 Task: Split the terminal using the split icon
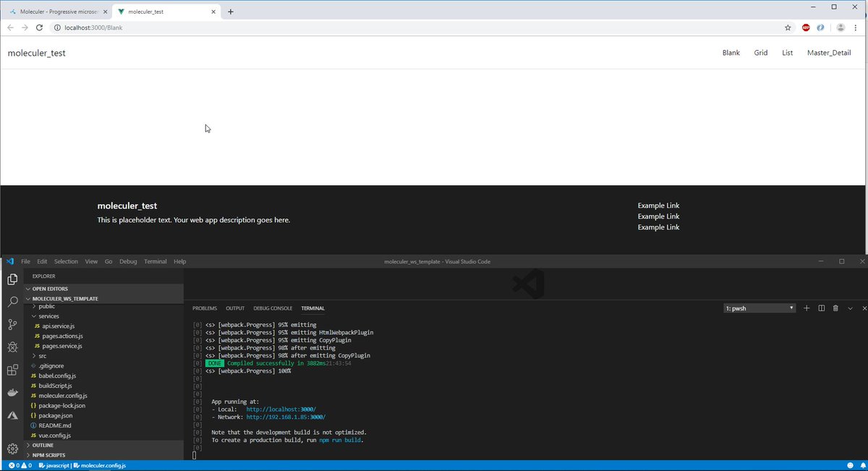(821, 308)
